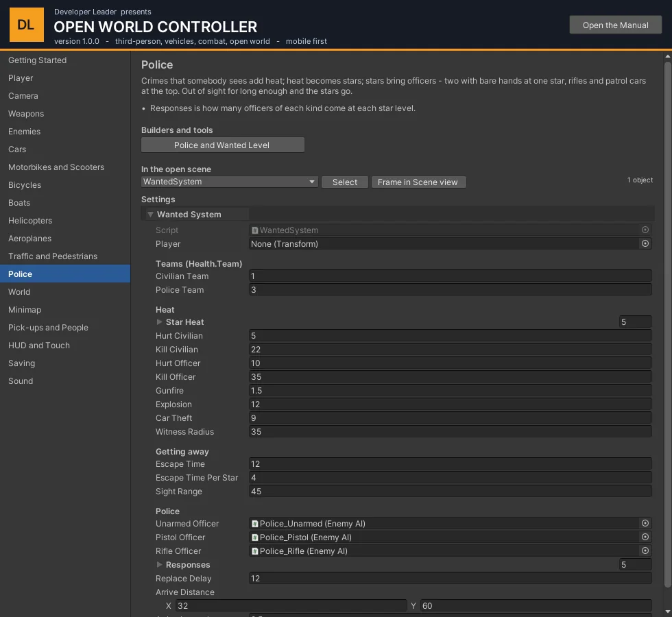The height and width of the screenshot is (617, 672).
Task: Edit the Hurt Civilian heat field
Action: (450, 335)
